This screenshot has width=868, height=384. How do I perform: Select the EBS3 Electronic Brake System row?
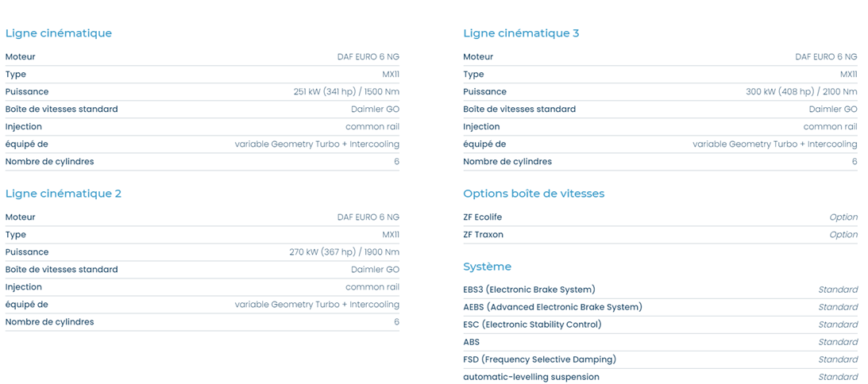661,290
